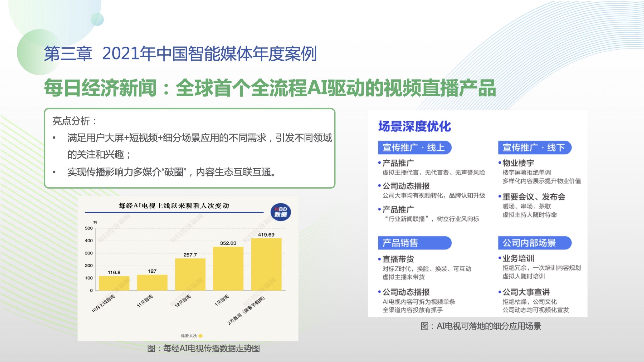Click the text 暖场、串场、茶歇
Screen dimensions: 644x362
click(527, 206)
